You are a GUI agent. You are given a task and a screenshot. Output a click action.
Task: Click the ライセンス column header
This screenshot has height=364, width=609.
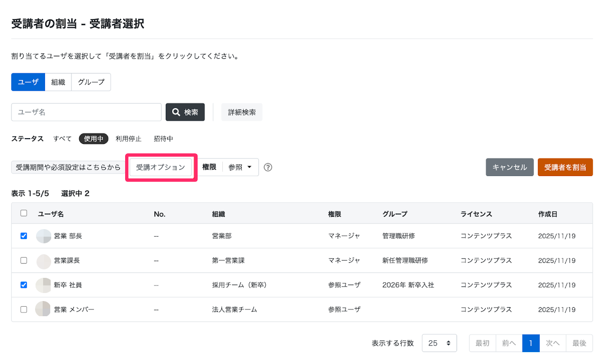pyautogui.click(x=476, y=214)
